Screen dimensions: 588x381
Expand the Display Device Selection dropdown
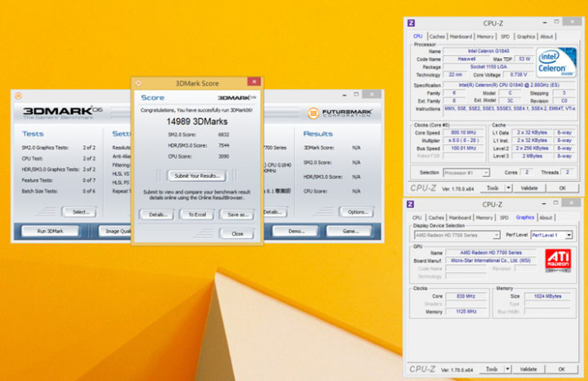point(497,235)
